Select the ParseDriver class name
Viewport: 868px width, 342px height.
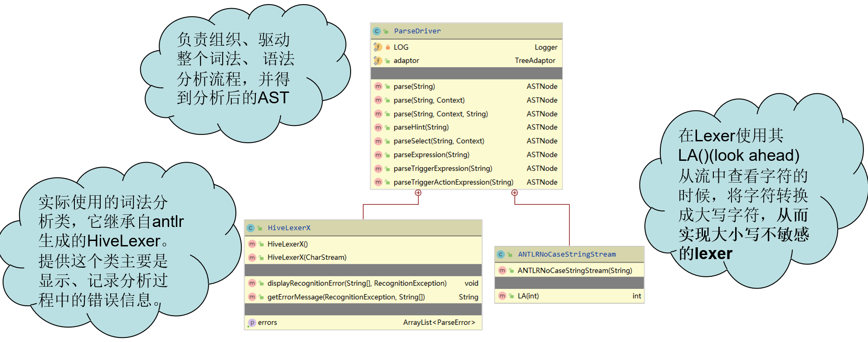417,31
